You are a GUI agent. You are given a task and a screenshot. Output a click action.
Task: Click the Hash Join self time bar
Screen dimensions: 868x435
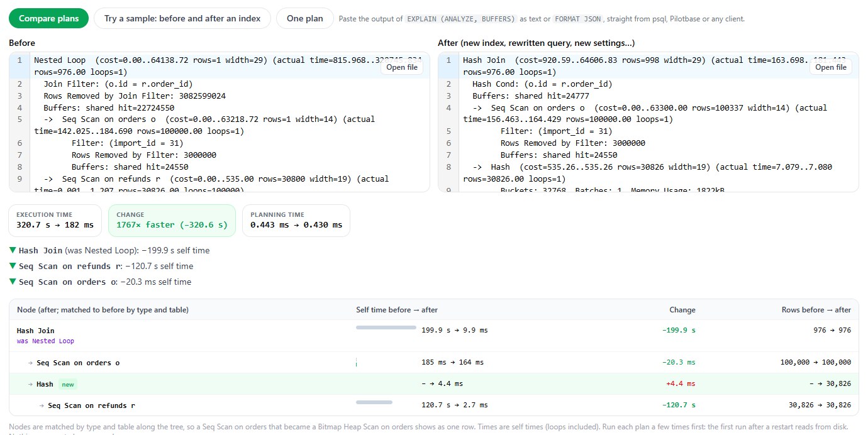386,328
